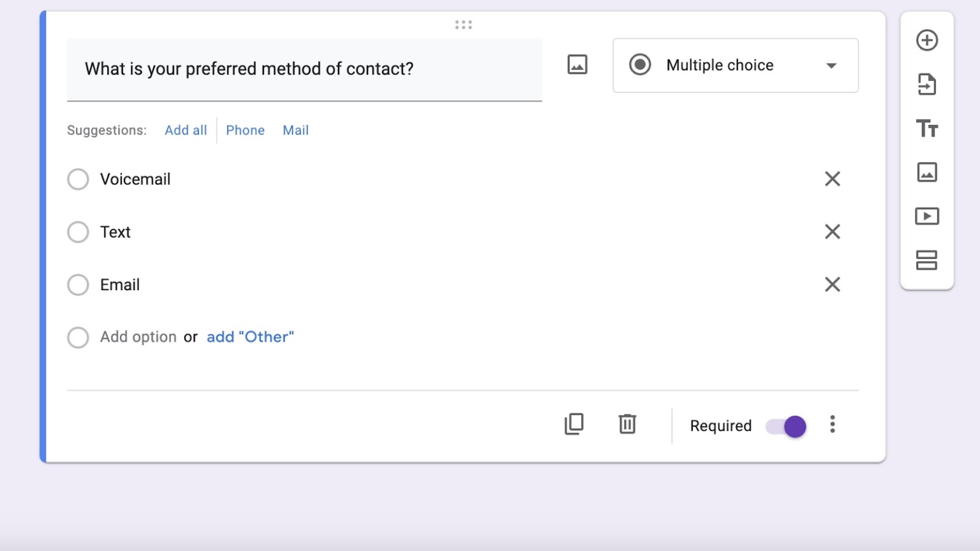Add the suggested Phone option
The height and width of the screenshot is (551, 980).
tap(245, 130)
